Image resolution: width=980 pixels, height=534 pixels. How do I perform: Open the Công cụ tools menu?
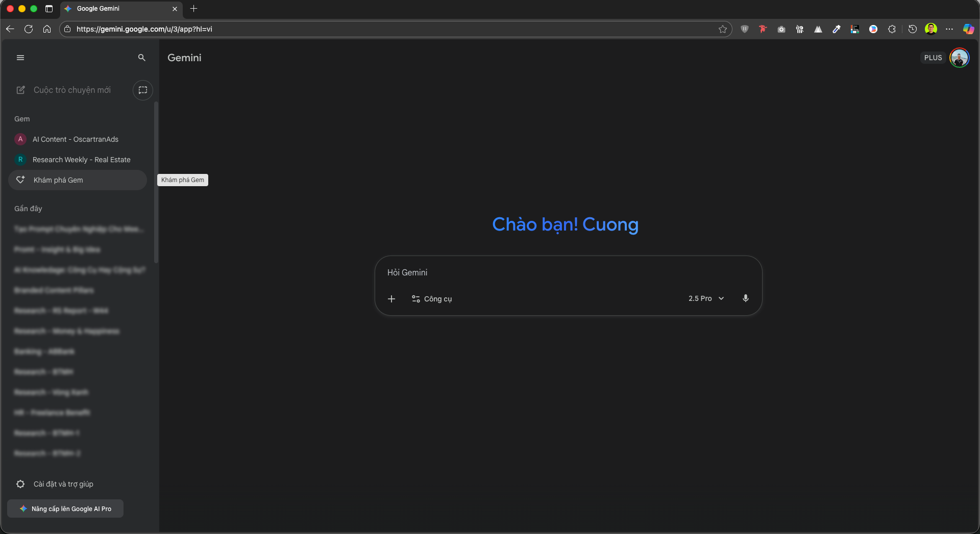pos(432,299)
